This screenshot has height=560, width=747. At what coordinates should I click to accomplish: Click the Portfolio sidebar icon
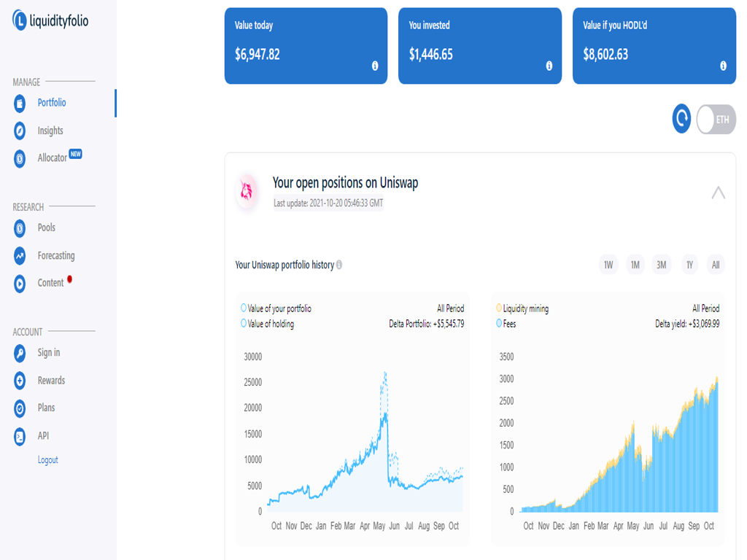(x=20, y=104)
